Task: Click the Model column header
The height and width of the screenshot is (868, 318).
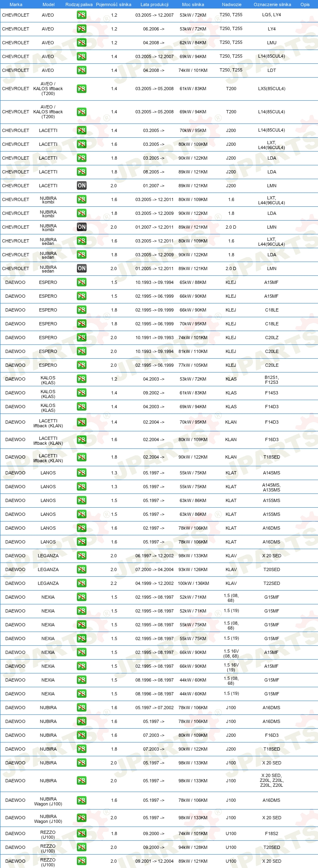Action: coord(48,4)
